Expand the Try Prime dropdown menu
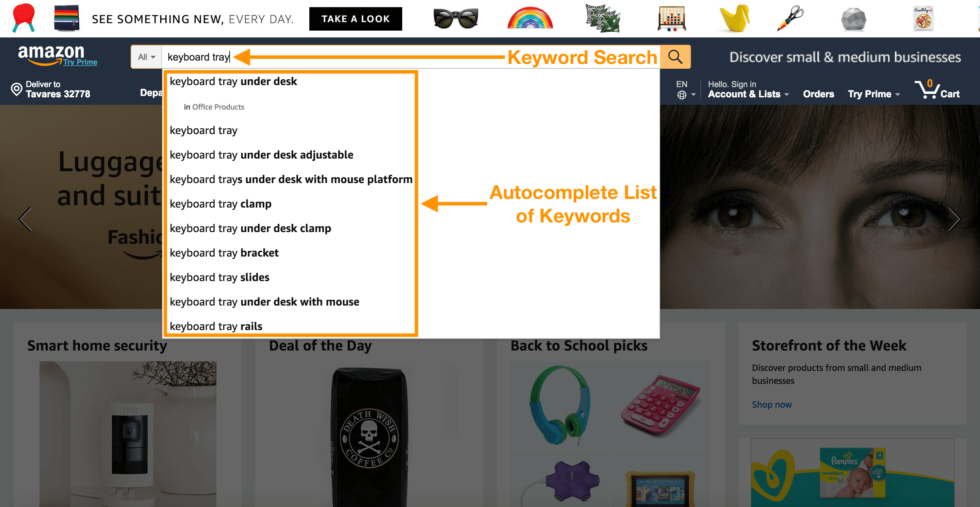 (x=873, y=94)
